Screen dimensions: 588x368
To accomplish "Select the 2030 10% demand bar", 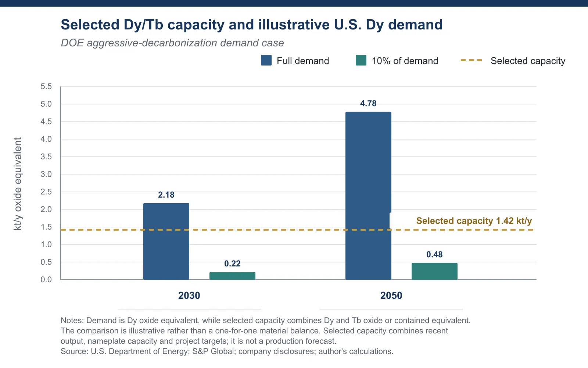I will [232, 276].
